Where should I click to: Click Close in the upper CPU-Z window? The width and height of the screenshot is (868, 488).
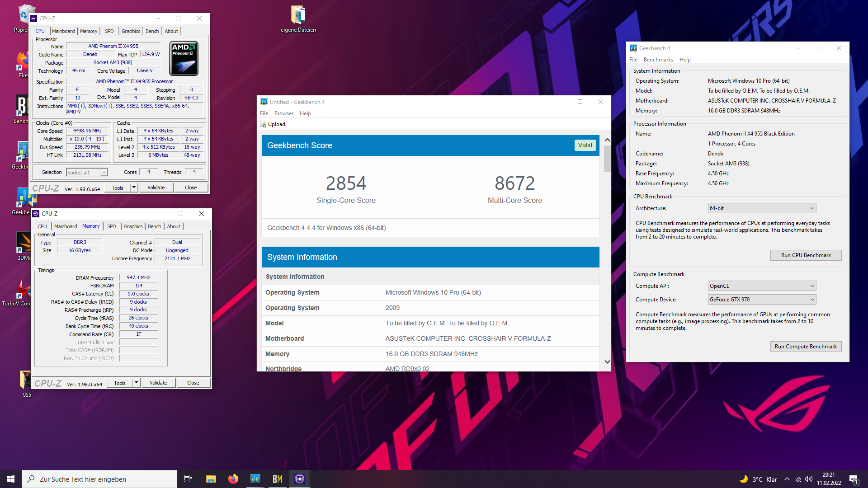click(191, 188)
